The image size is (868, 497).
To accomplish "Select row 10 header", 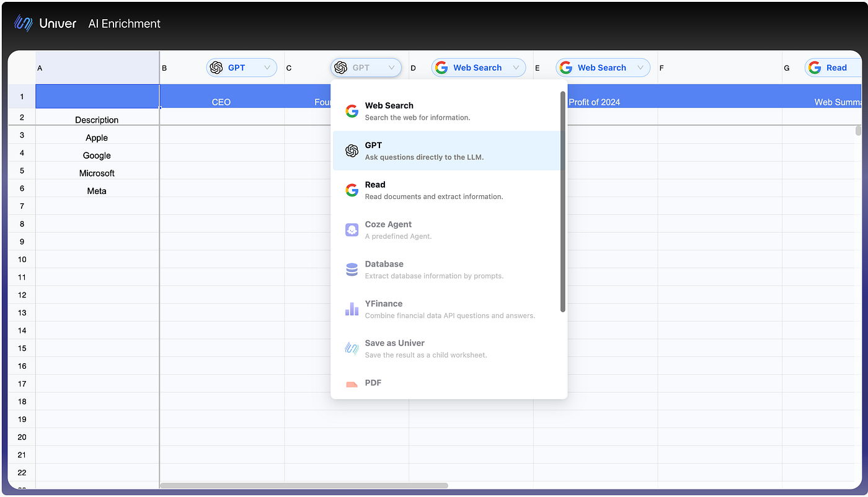I will point(22,259).
